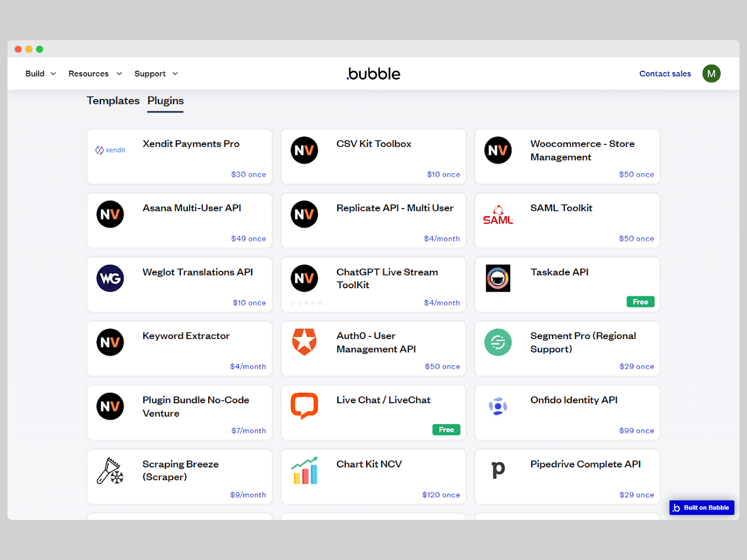Open the SAML Toolkit plugin title
The height and width of the screenshot is (560, 747).
(561, 208)
